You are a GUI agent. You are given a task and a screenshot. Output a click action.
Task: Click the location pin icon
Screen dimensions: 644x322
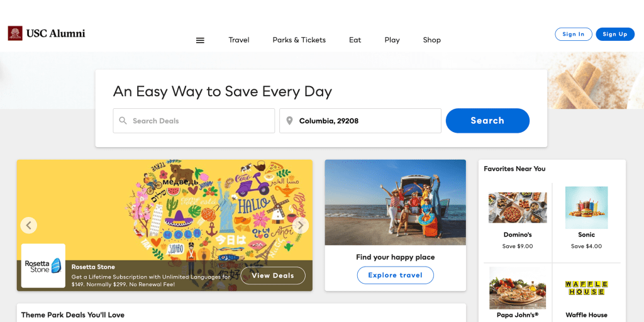point(289,121)
